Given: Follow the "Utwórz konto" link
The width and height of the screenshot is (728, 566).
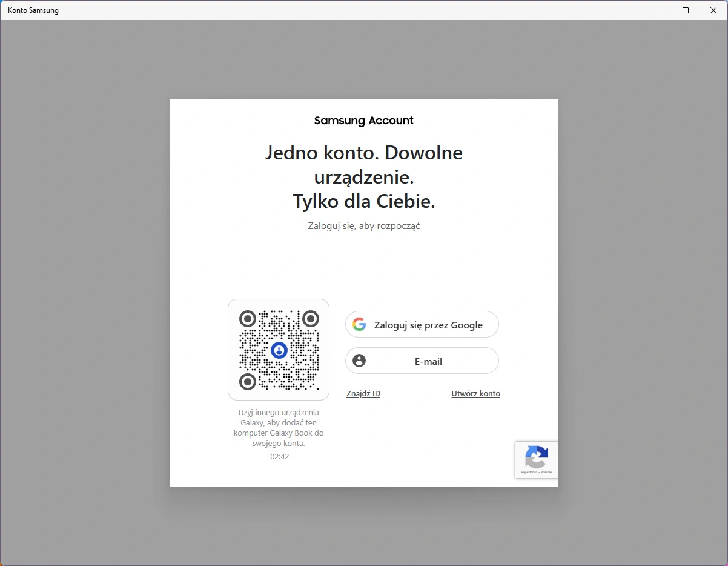Looking at the screenshot, I should [475, 394].
